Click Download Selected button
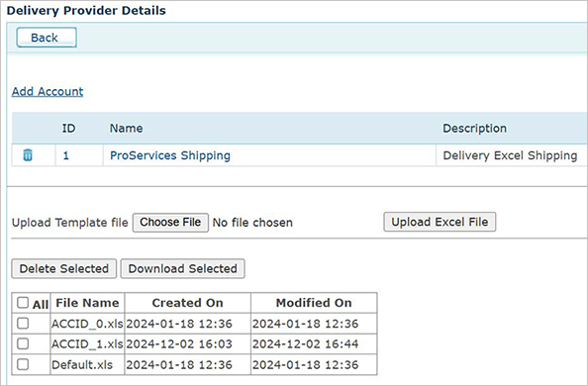The image size is (588, 386). click(182, 268)
